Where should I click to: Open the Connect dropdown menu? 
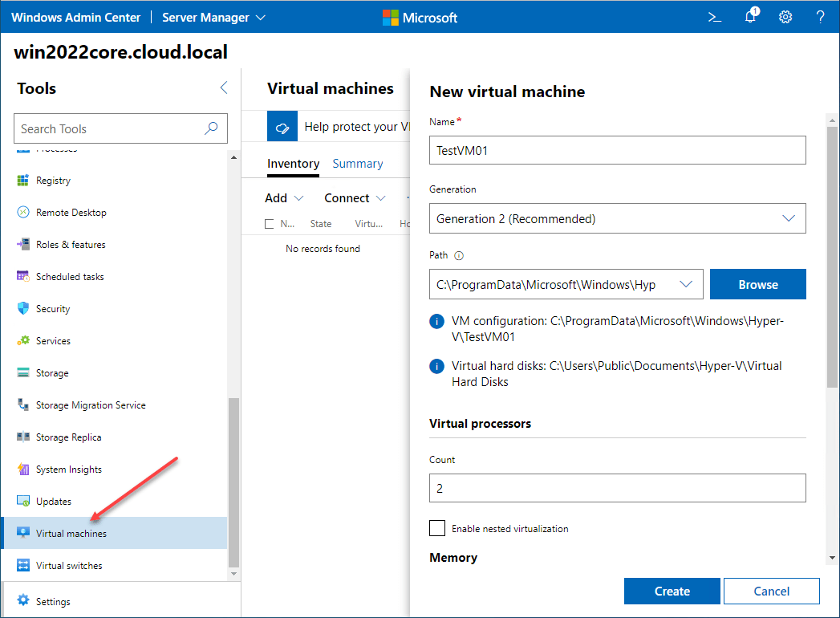point(355,198)
